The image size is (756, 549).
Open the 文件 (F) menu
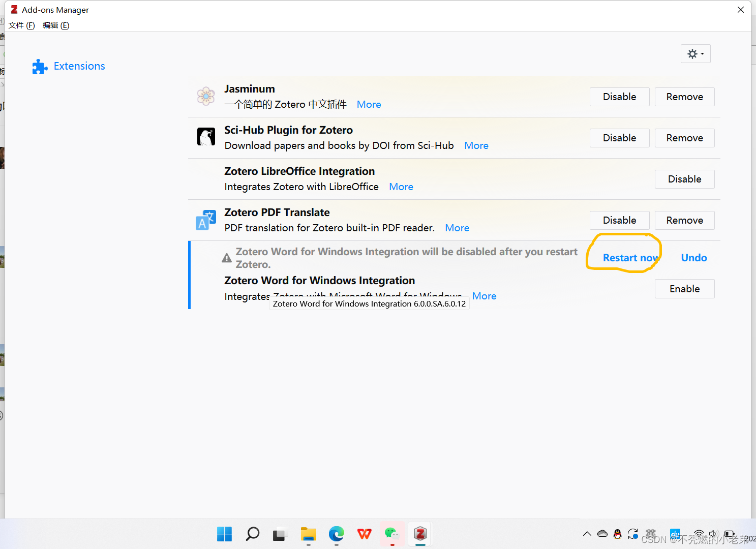click(x=21, y=25)
